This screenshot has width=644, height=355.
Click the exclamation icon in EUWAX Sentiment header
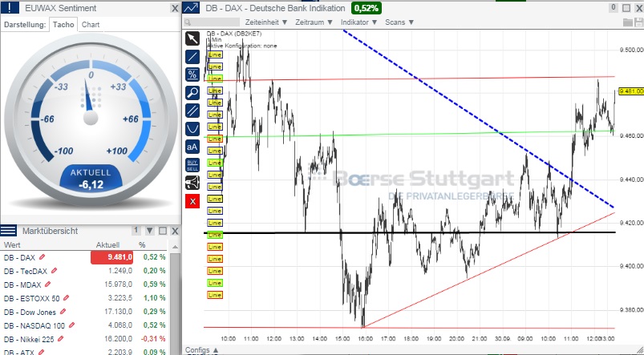(10, 7)
